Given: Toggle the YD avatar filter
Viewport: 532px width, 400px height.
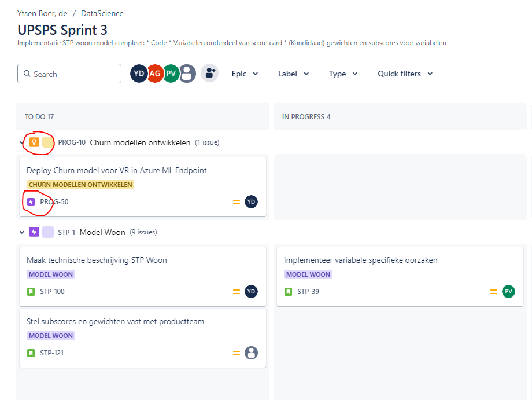Looking at the screenshot, I should coord(138,73).
